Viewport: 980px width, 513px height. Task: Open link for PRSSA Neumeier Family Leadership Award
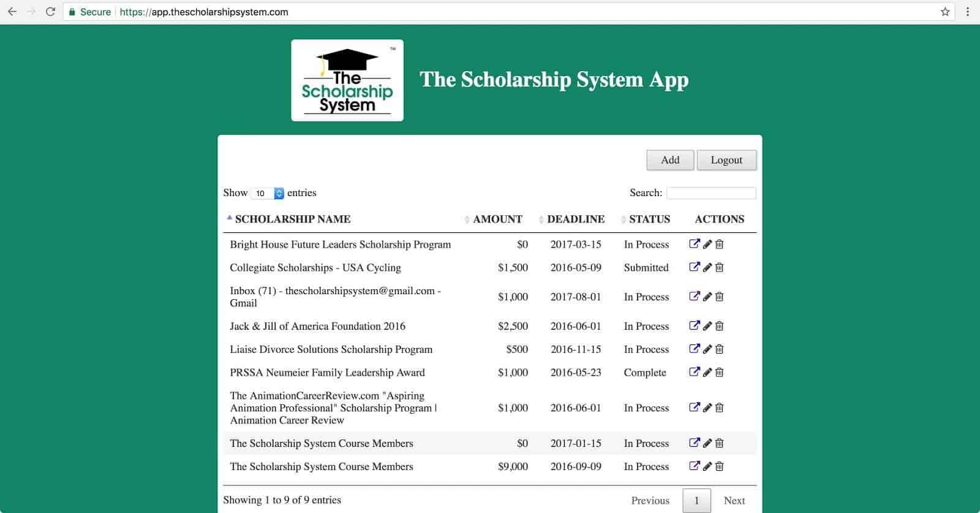694,372
